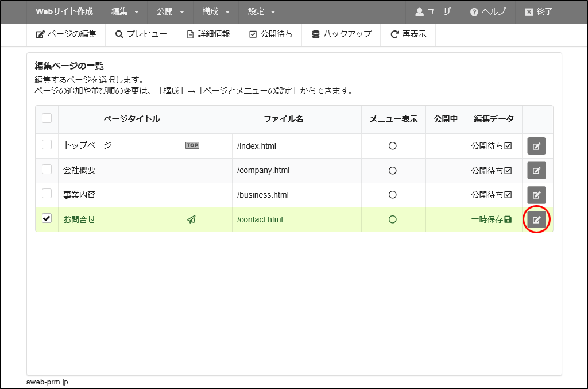Click paper plane icon in お問合せ row

192,219
